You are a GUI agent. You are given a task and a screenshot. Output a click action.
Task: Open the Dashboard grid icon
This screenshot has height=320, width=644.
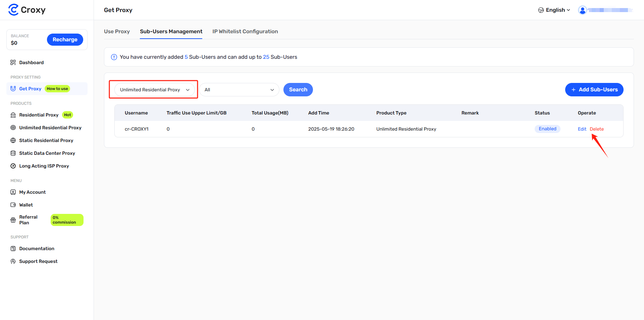(x=13, y=62)
